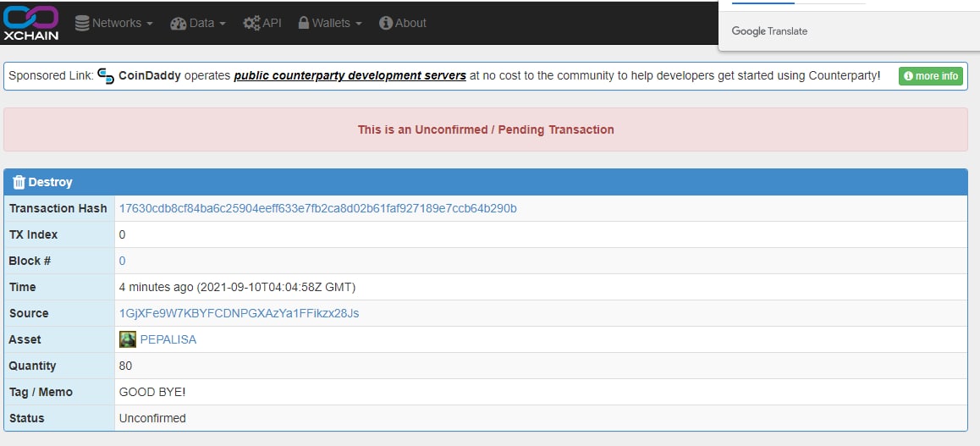Click the Google Translate popup label

click(769, 30)
